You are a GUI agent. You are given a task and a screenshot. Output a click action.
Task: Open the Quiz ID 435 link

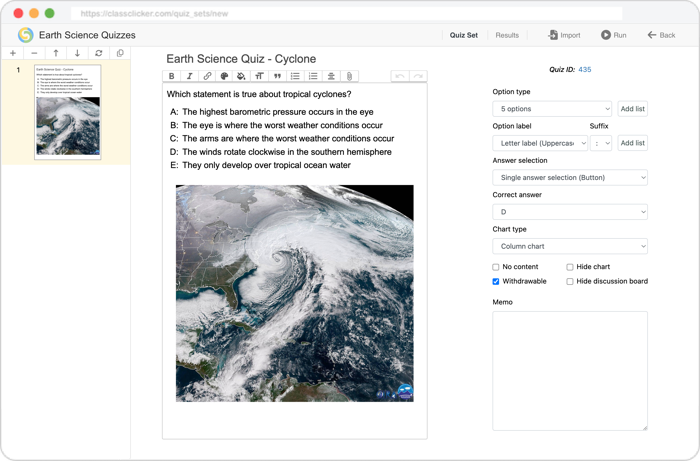585,70
